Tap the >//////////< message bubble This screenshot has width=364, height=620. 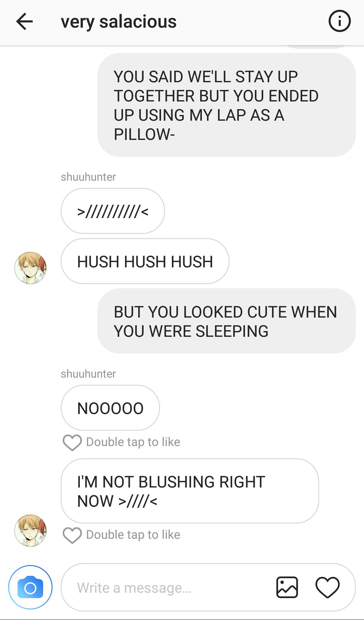113,211
